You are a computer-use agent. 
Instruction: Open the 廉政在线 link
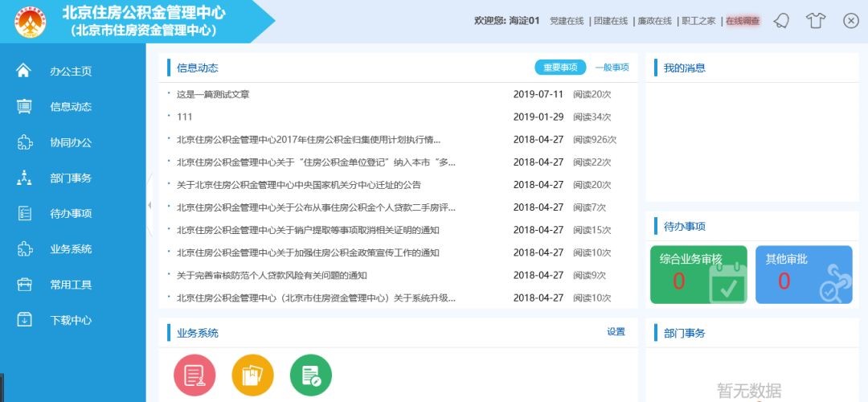click(x=655, y=21)
